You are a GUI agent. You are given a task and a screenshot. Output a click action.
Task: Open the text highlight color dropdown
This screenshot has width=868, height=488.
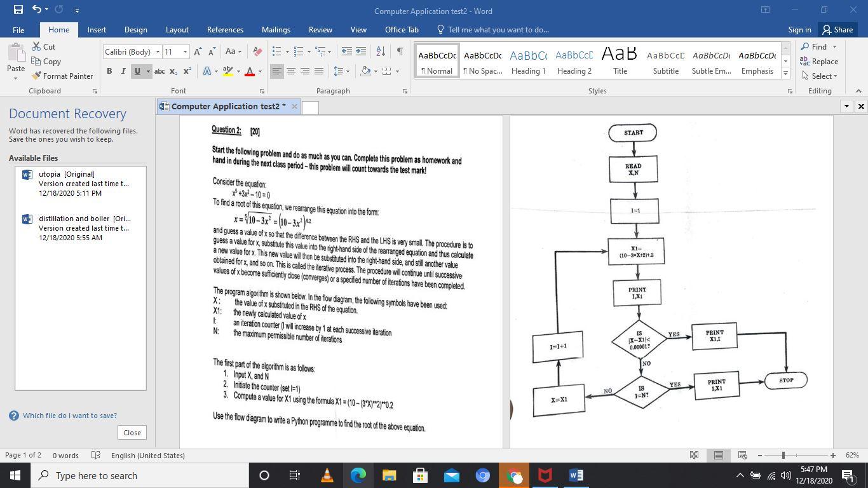238,71
